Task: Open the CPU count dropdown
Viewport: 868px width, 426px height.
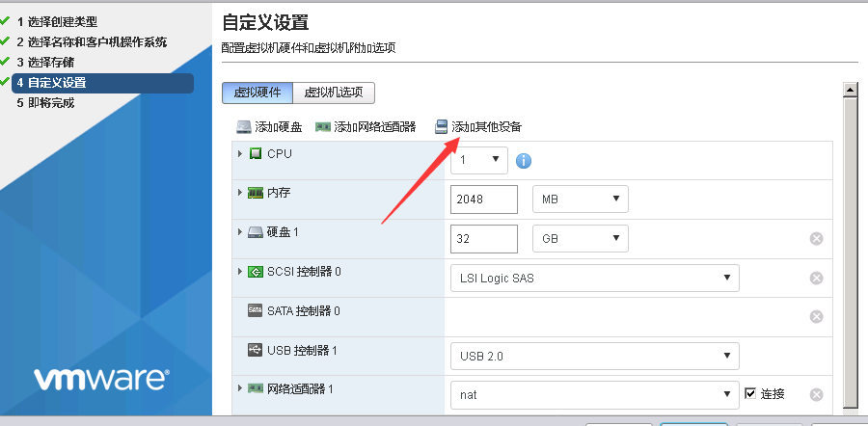Action: pyautogui.click(x=479, y=160)
